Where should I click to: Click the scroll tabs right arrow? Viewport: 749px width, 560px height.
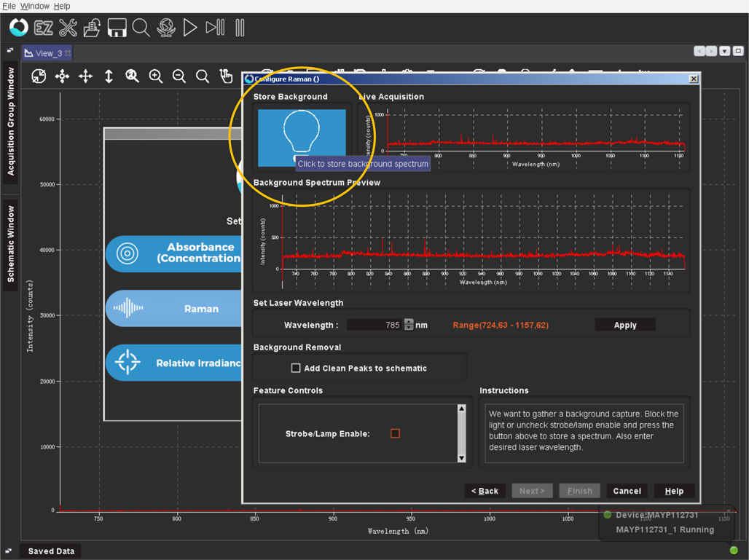point(711,51)
